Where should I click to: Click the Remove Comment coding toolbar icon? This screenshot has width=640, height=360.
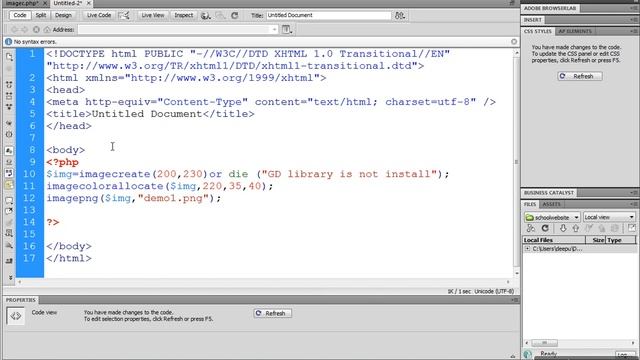pos(9,211)
